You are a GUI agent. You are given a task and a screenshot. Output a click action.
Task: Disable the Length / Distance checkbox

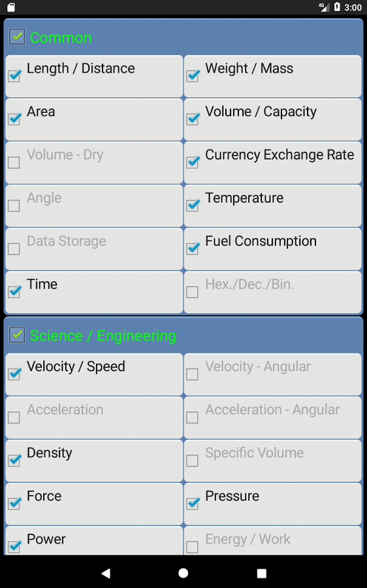14,76
